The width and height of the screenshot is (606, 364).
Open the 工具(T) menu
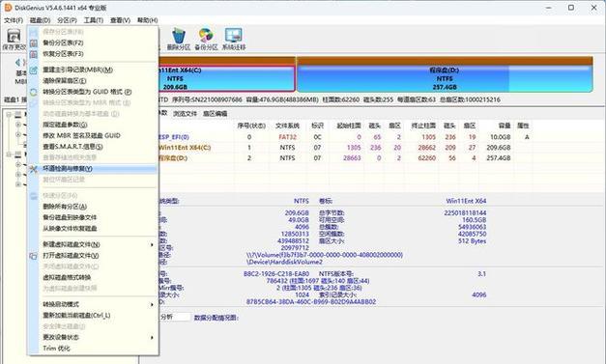[94, 20]
